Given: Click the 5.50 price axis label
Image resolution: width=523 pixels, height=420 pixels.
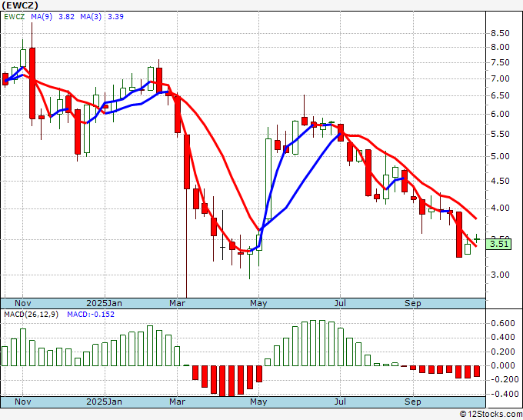Looking at the screenshot, I should click(499, 134).
